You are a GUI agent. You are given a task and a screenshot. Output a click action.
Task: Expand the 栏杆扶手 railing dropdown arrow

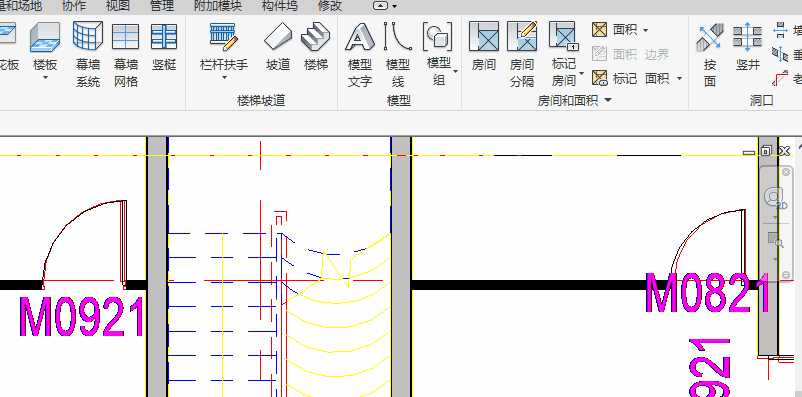224,78
